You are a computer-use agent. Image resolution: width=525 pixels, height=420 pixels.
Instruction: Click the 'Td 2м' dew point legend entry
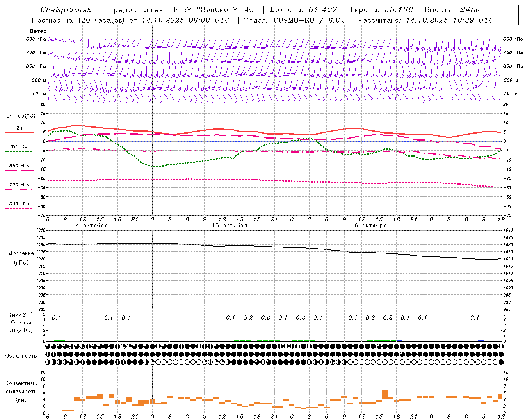coord(19,147)
